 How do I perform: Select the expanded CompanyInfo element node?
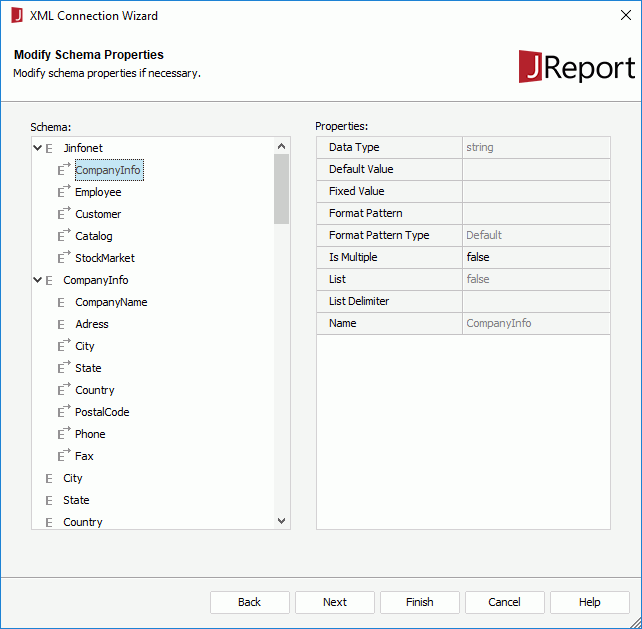coord(96,280)
